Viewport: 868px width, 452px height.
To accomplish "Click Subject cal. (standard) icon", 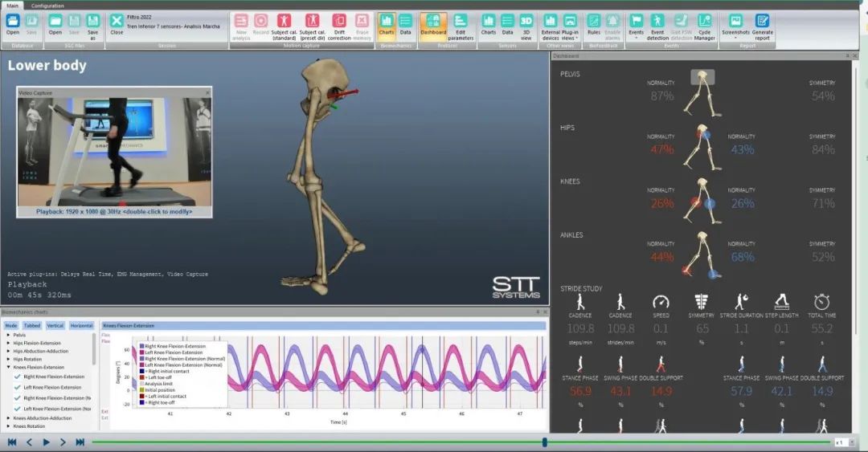I will 284,25.
